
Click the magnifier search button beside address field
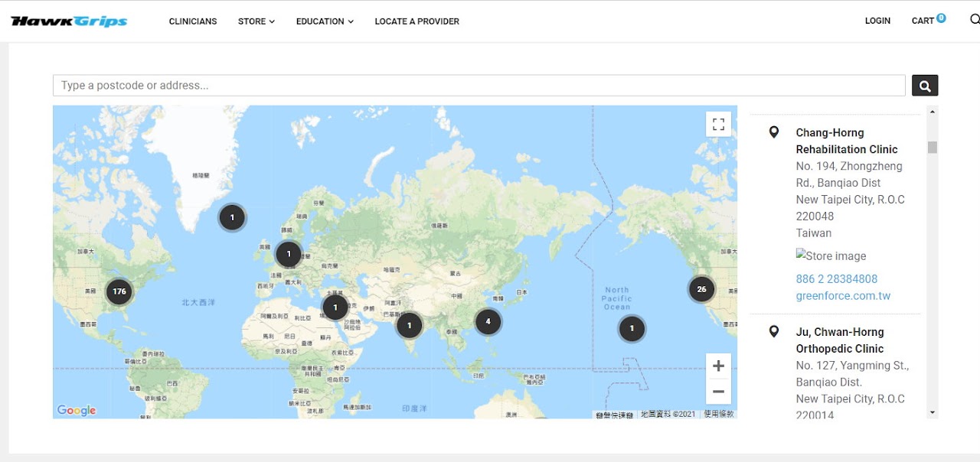click(925, 86)
